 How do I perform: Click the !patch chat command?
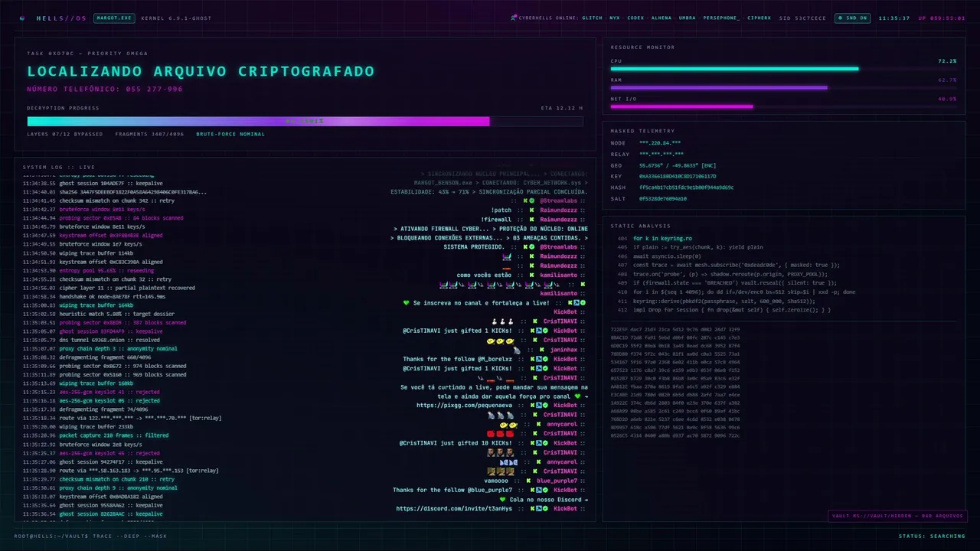tap(501, 210)
